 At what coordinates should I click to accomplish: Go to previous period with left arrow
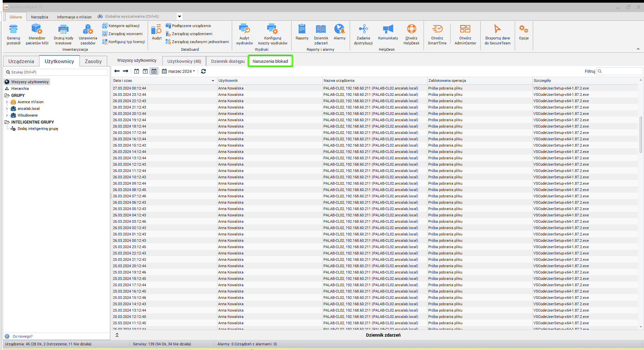click(x=117, y=71)
